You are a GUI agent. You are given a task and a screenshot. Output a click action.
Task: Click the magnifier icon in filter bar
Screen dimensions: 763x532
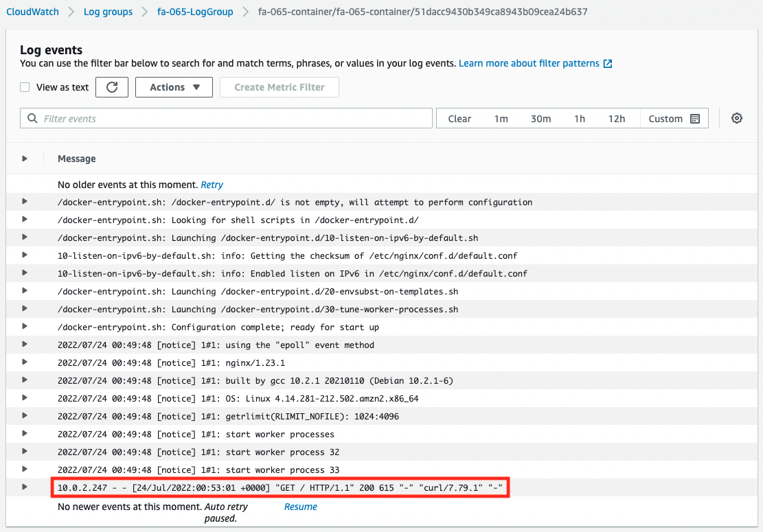32,118
